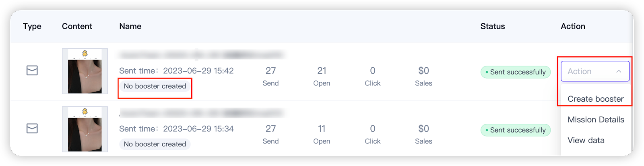Choose Mission Details in the dropdown menu

(x=596, y=120)
